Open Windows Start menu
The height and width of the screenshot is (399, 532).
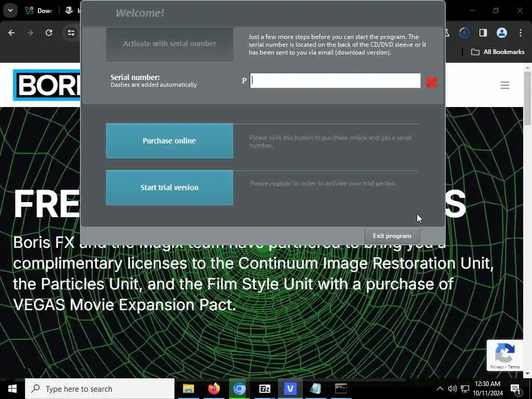click(x=12, y=389)
